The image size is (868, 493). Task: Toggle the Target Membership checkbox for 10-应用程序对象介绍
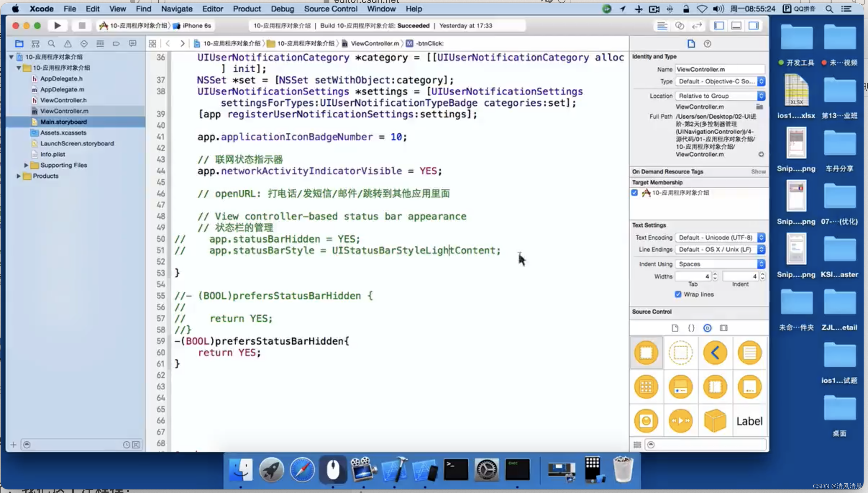coord(634,192)
